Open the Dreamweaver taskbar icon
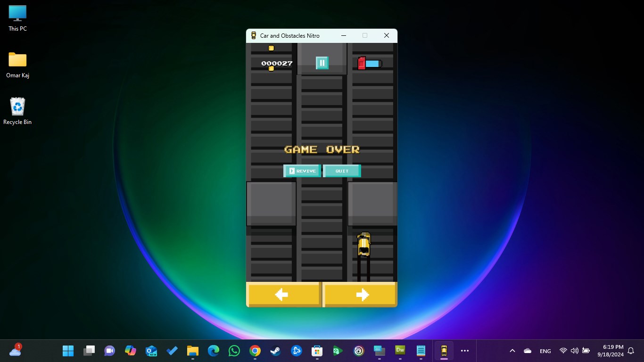The image size is (644, 362). tap(400, 351)
